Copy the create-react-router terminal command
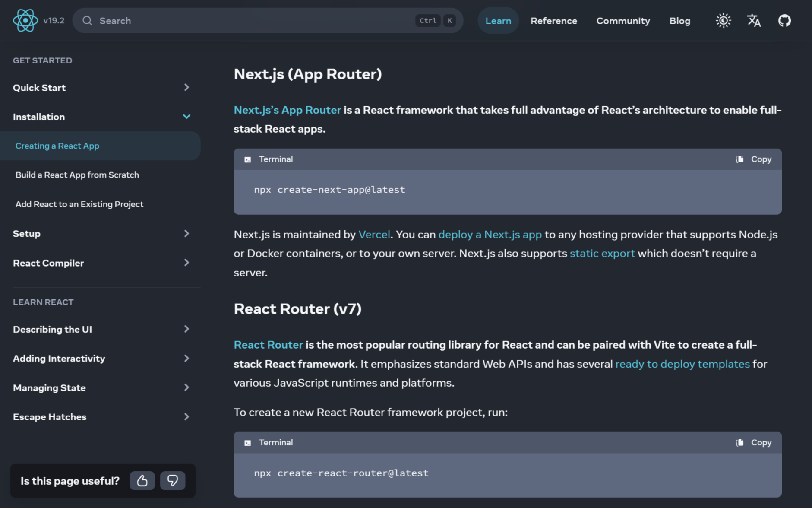The image size is (812, 508). click(754, 442)
